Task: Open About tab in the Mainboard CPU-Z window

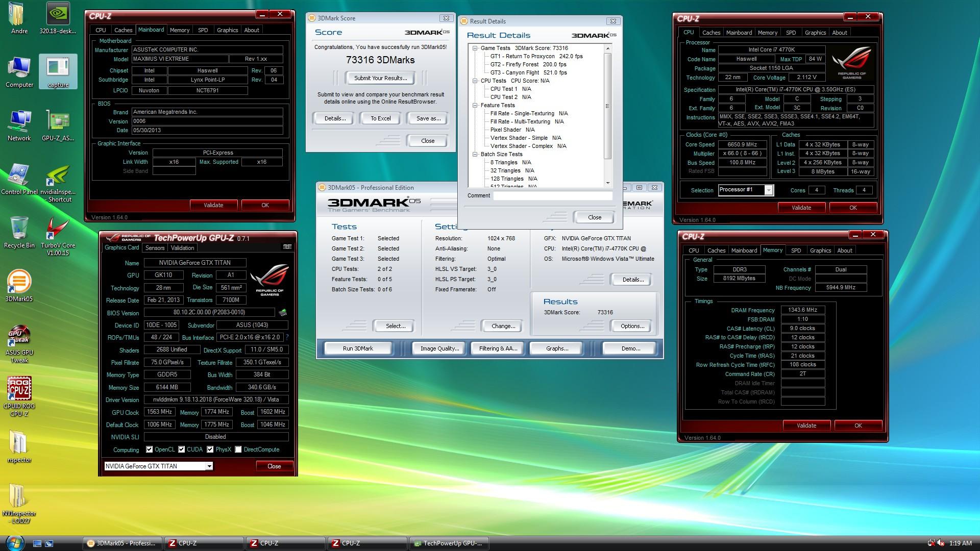Action: pyautogui.click(x=252, y=30)
